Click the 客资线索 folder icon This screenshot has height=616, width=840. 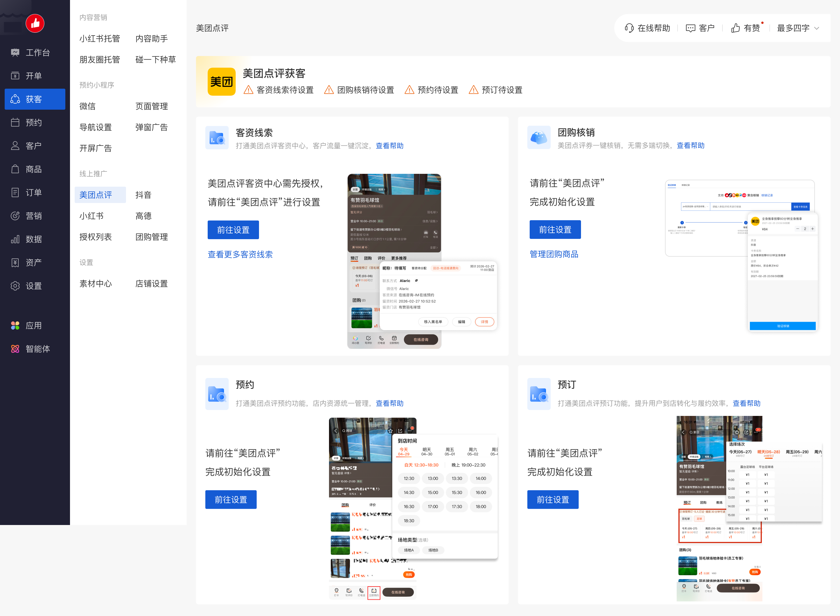point(217,138)
